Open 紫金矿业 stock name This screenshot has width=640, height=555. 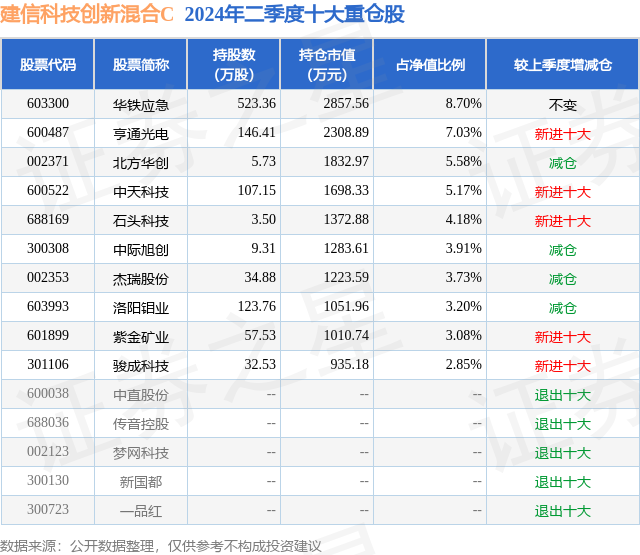(141, 336)
